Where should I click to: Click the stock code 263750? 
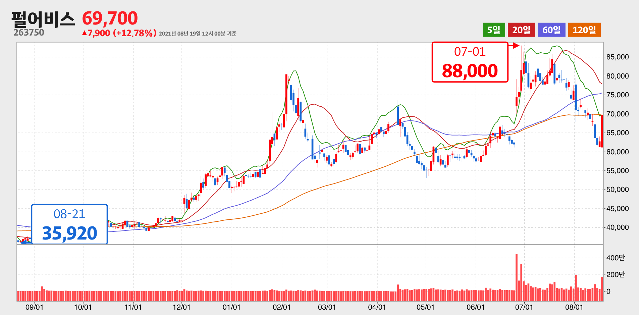point(29,33)
